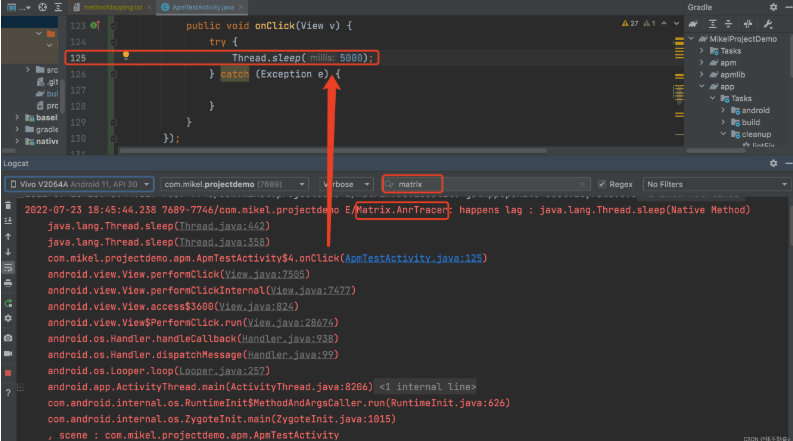
Task: Expand apm module in Gradle tree
Action: [x=701, y=62]
